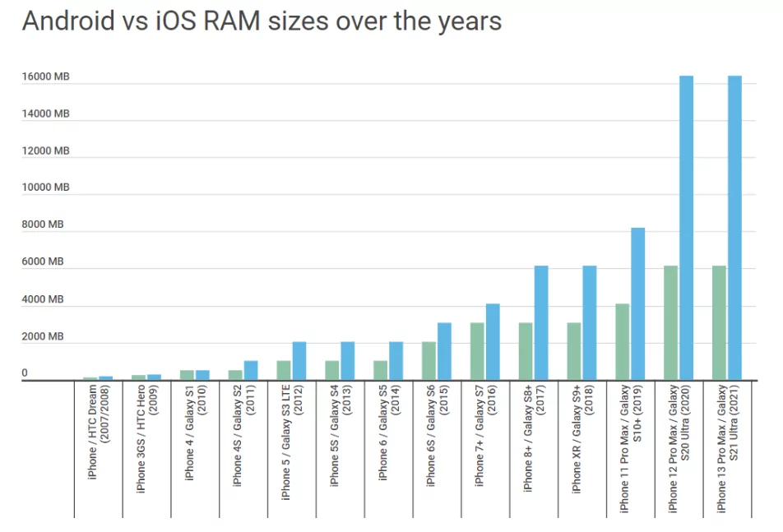Click the 'iPhone 4 / Galaxy S1 (2010)' label

pos(195,433)
